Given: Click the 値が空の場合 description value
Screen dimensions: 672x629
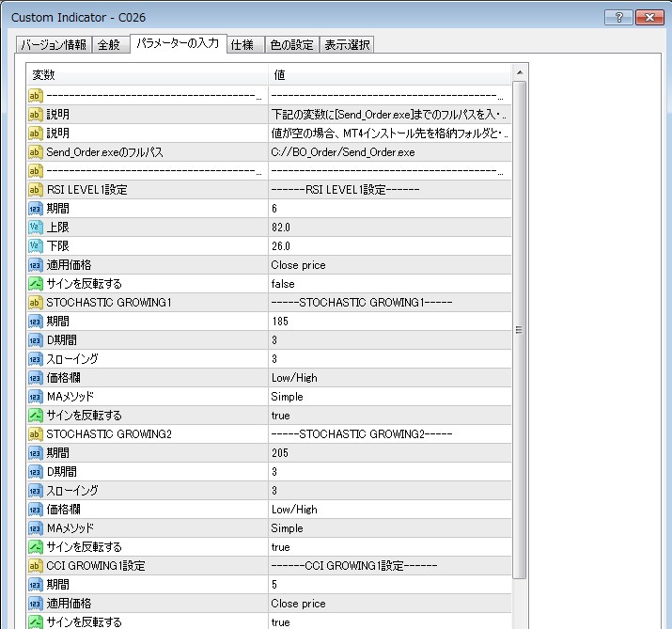Looking at the screenshot, I should click(389, 134).
